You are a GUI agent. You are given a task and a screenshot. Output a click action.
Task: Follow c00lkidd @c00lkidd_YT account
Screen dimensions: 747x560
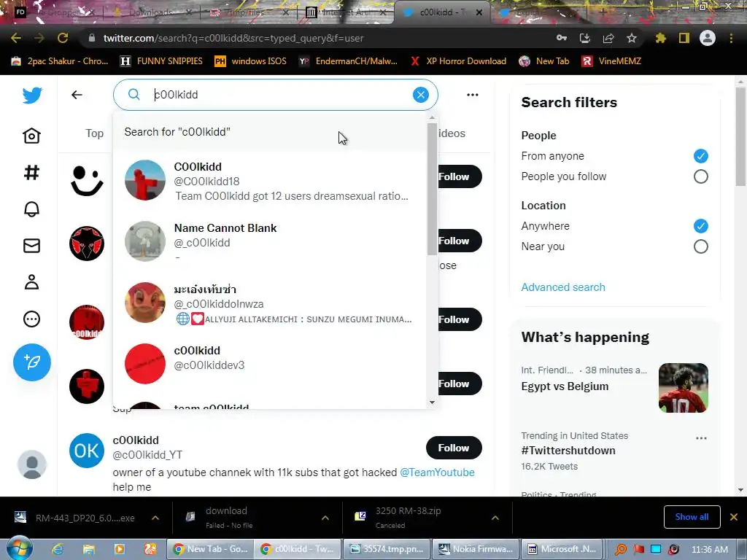[454, 448]
